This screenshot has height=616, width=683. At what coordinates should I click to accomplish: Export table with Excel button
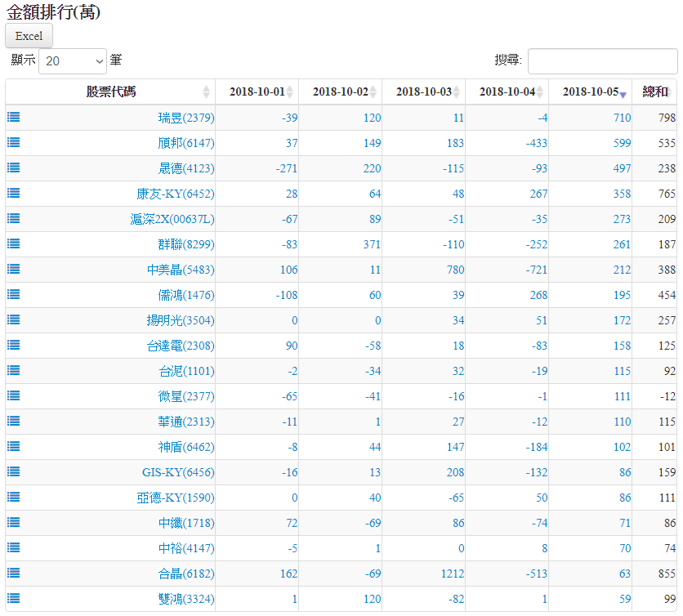click(29, 36)
